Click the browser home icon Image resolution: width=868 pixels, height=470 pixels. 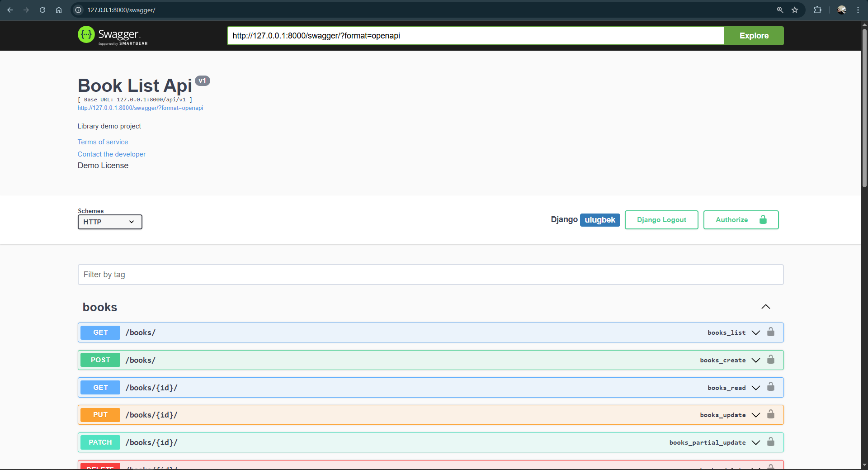58,9
